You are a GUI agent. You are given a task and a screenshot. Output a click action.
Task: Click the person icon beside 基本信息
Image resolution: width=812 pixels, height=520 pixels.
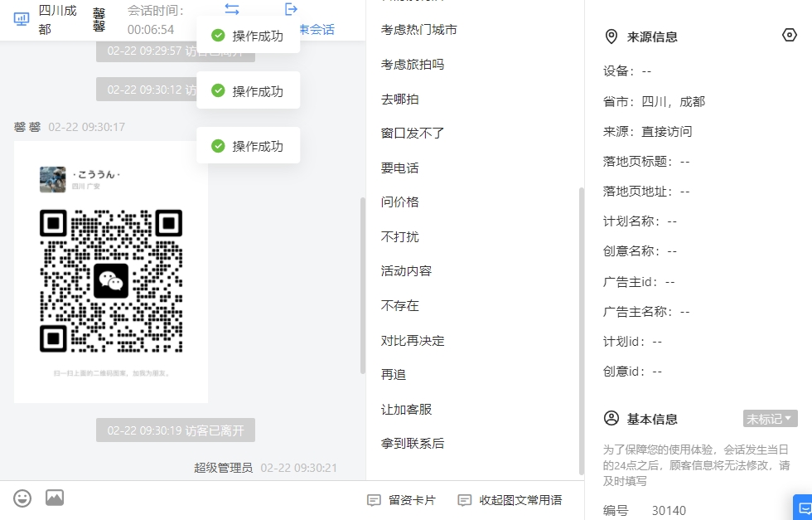611,418
